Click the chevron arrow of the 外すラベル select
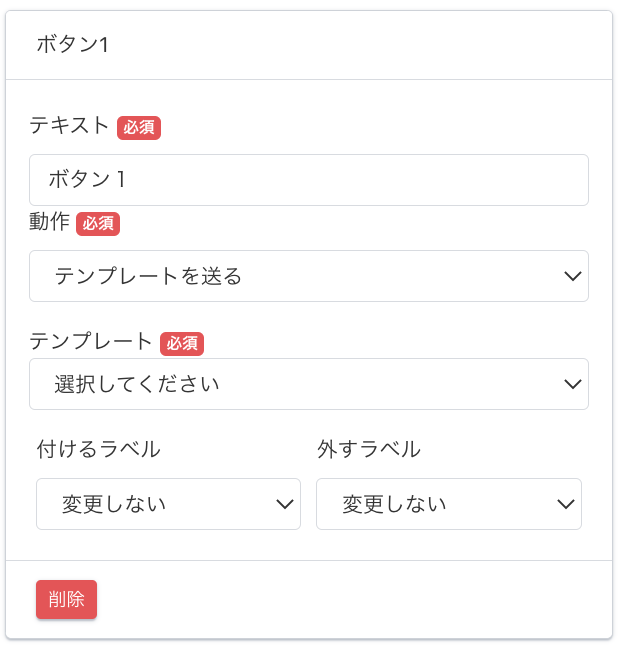 (565, 504)
